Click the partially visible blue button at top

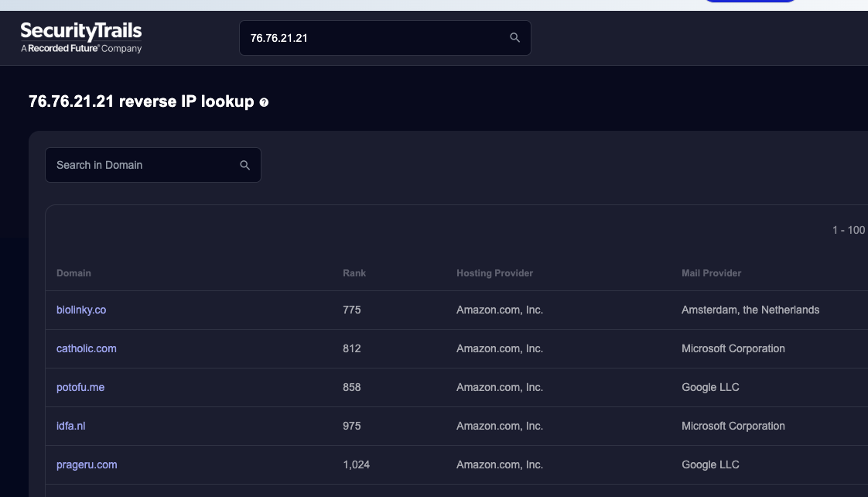(x=750, y=2)
